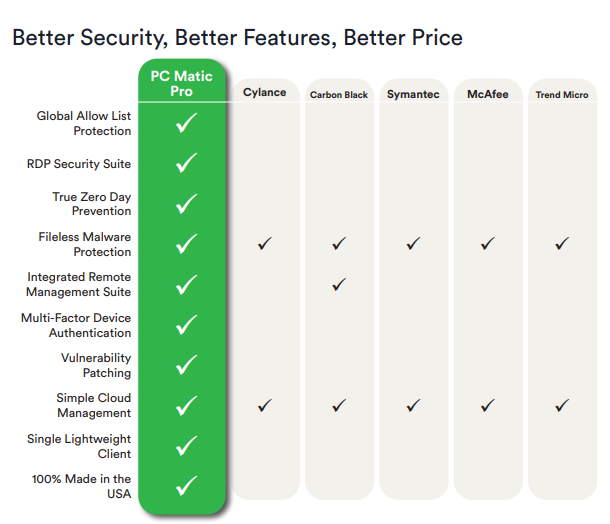The height and width of the screenshot is (524, 610).
Task: Click PC Matic Pro RDP Security Suite checkmark
Action: pyautogui.click(x=186, y=163)
